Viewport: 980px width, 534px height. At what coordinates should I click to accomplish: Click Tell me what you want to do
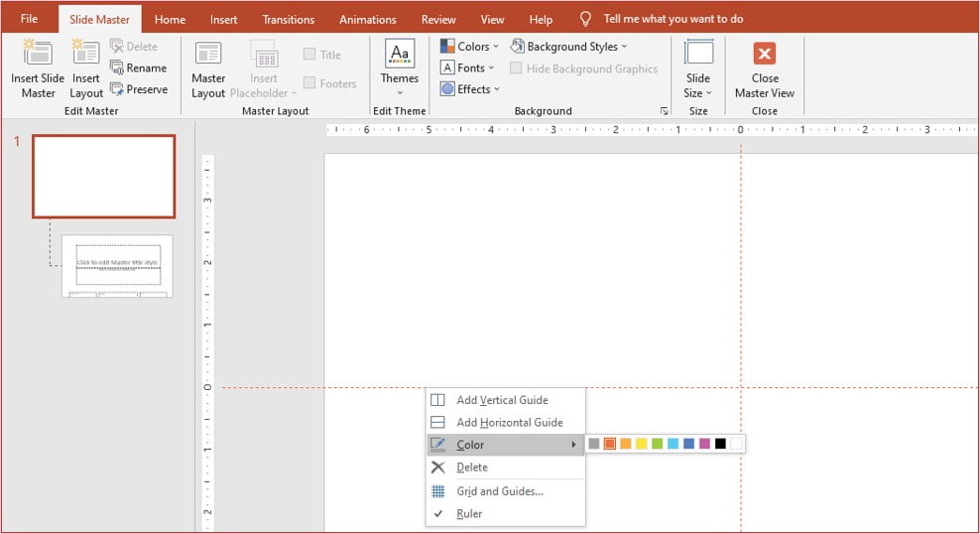click(674, 19)
